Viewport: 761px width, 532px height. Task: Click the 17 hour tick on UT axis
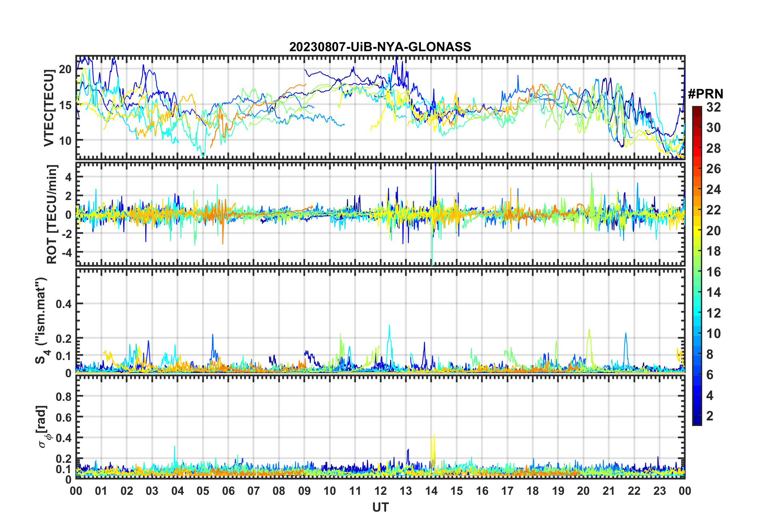(x=507, y=491)
